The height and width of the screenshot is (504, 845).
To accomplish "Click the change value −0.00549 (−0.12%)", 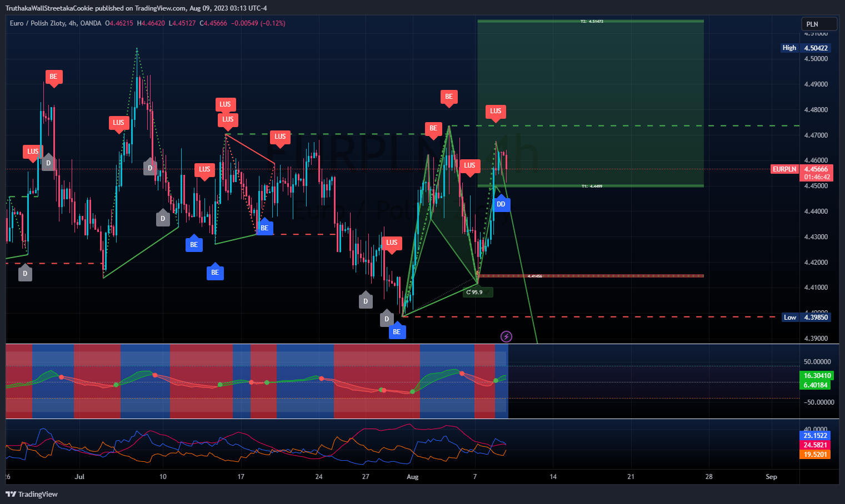I will point(258,23).
